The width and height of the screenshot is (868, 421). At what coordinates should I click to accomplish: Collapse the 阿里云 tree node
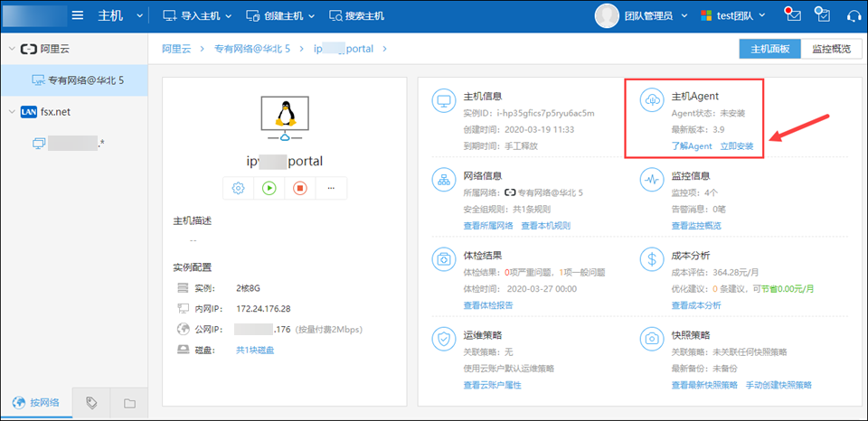click(x=11, y=49)
